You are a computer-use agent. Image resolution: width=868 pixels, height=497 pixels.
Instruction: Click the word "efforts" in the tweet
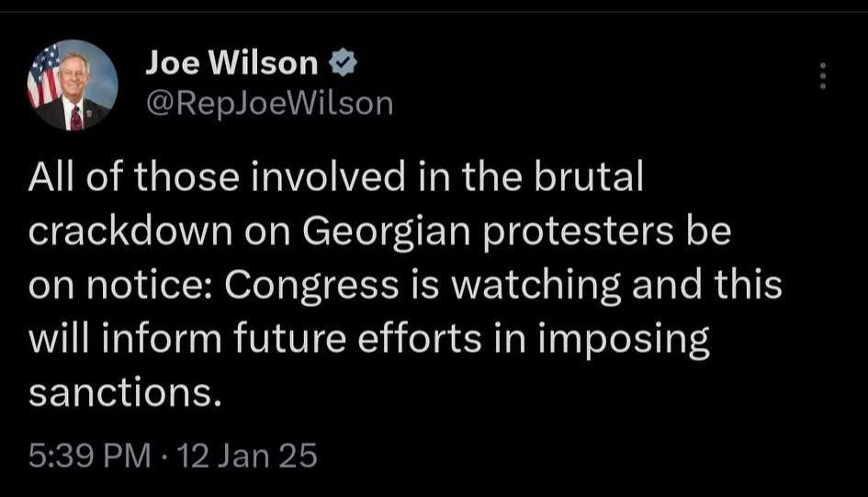[x=433, y=339]
